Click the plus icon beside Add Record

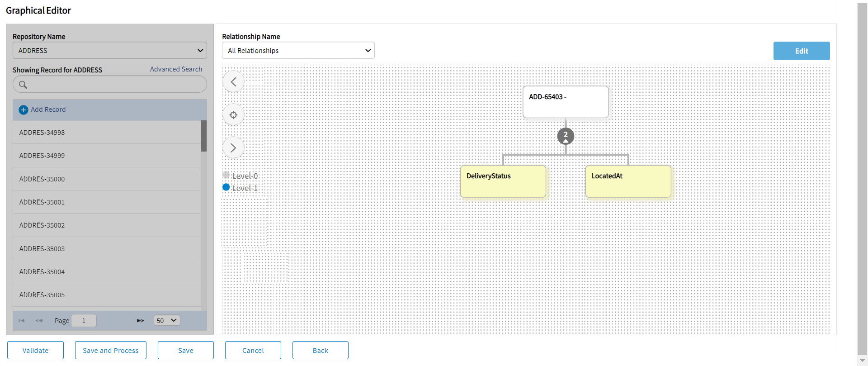coord(24,110)
